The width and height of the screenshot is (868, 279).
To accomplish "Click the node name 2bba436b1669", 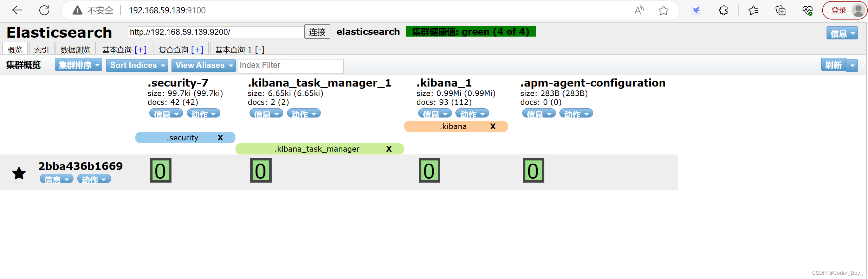I will (x=80, y=166).
